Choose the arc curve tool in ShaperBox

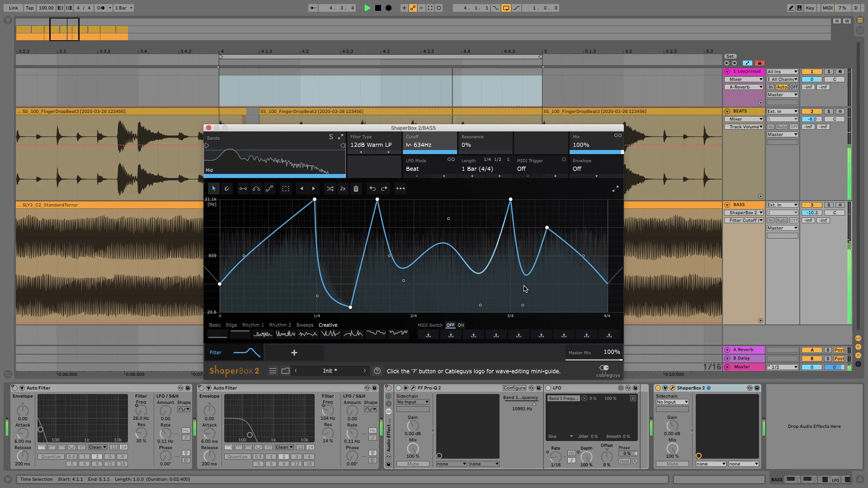pos(256,189)
